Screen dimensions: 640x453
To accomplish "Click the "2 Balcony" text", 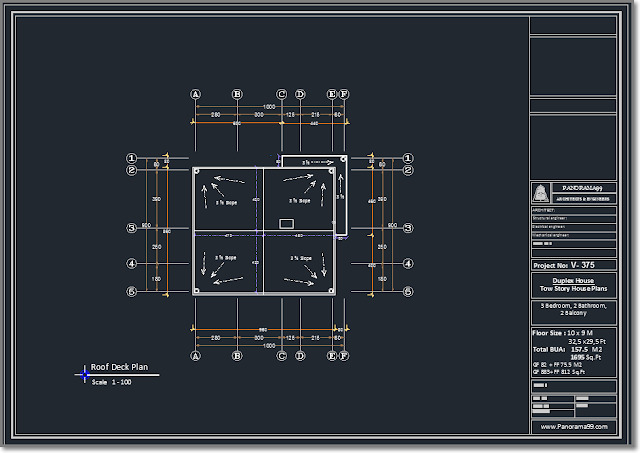I will (x=573, y=313).
